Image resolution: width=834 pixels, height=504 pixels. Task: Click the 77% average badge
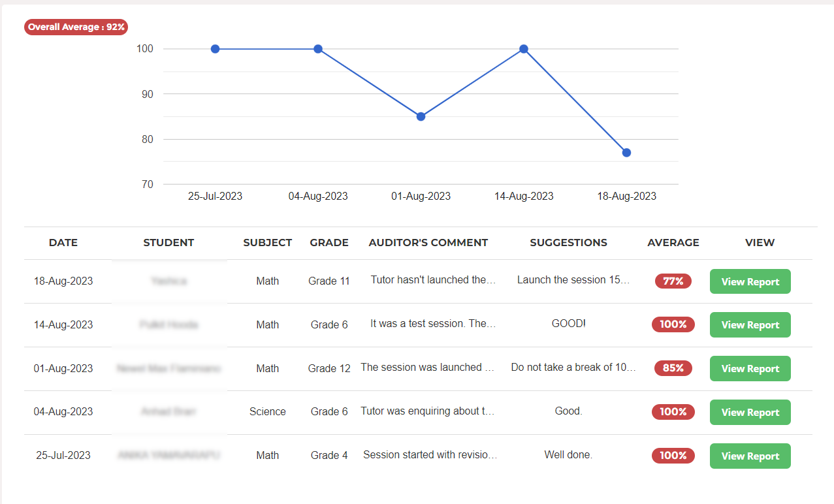(x=673, y=281)
